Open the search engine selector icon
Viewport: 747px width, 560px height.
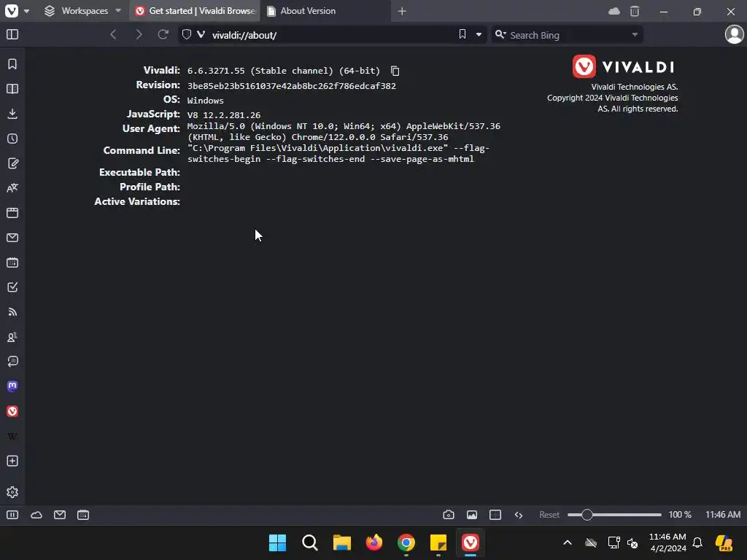[x=500, y=34]
